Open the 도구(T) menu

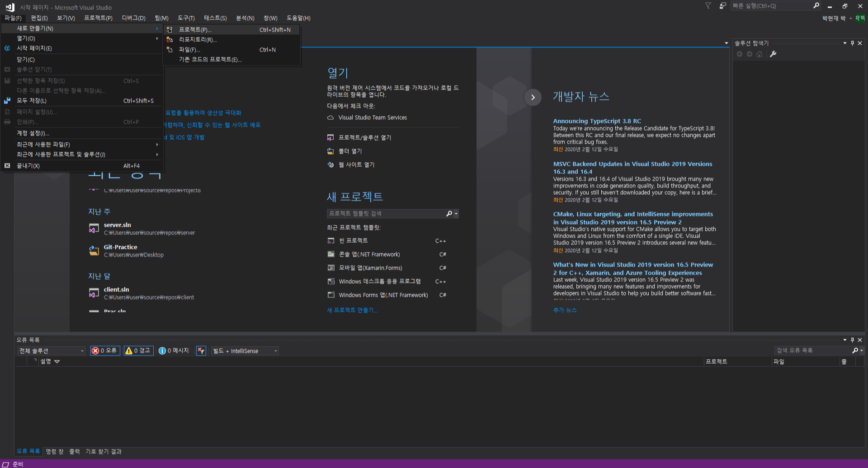tap(186, 18)
